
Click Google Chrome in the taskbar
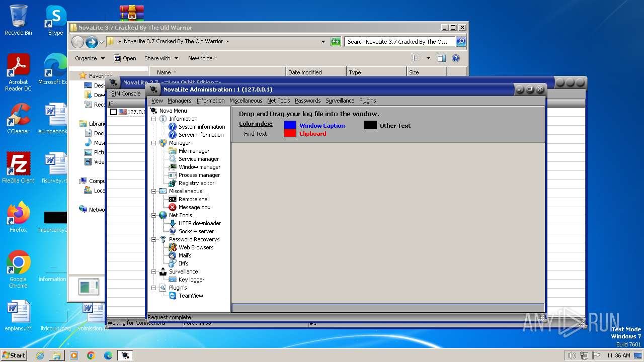(x=91, y=355)
